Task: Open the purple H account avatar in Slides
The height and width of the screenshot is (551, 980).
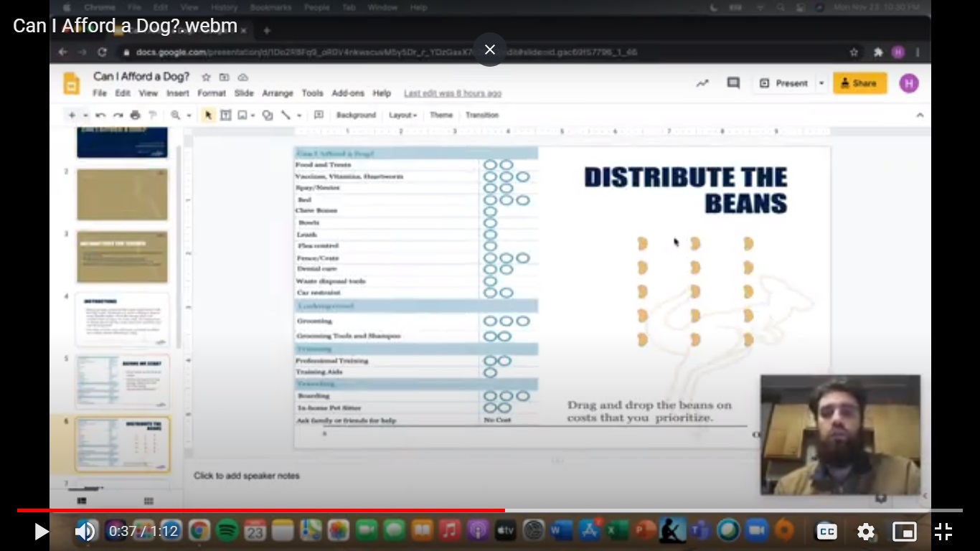Action: pyautogui.click(x=908, y=83)
